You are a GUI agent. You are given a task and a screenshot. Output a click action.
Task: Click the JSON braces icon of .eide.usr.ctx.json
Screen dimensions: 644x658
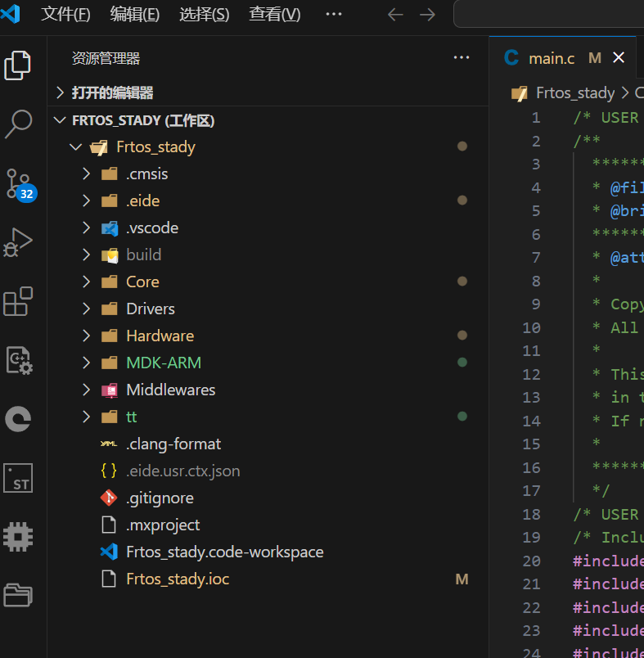point(109,471)
